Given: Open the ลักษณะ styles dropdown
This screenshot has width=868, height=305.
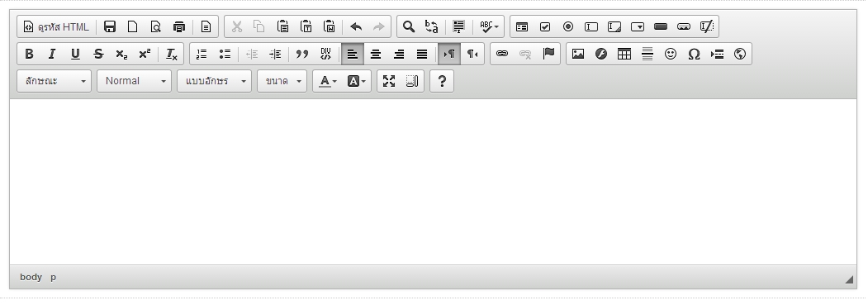Looking at the screenshot, I should pos(55,81).
